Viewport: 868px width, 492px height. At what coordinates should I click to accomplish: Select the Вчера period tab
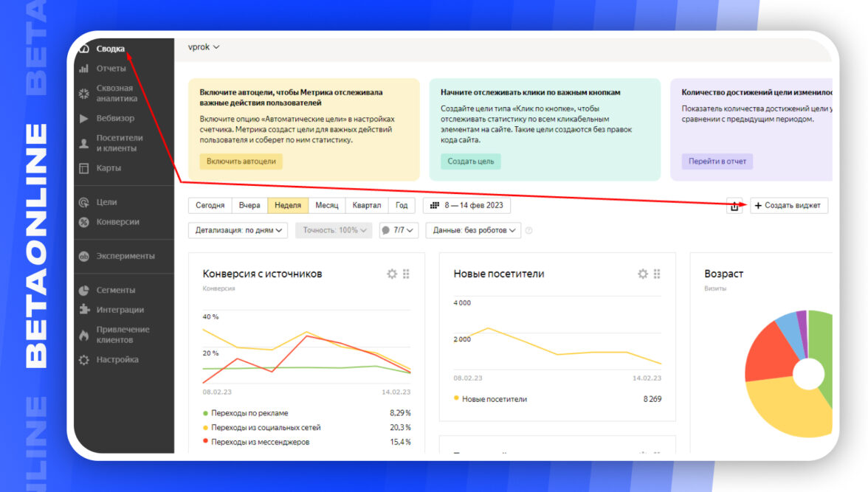pos(249,205)
